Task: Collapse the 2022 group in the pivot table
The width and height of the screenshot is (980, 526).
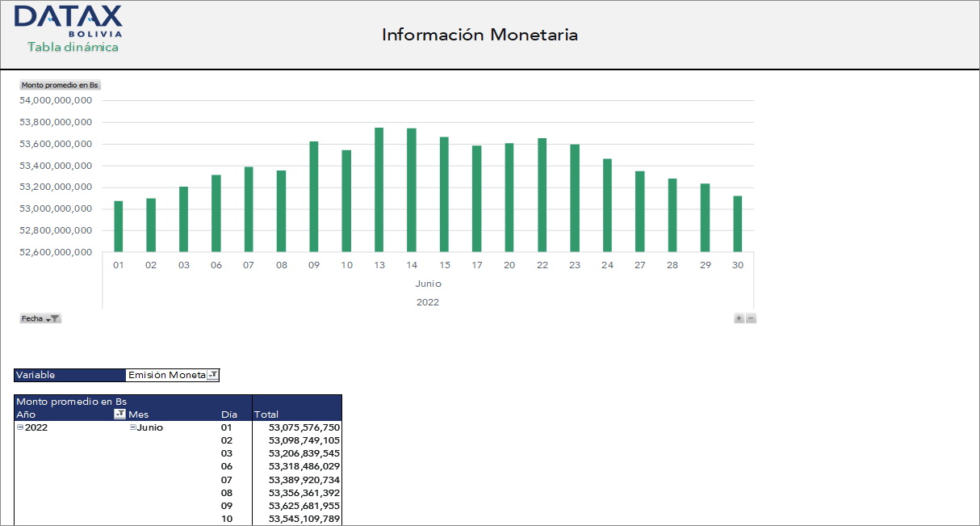Action: click(x=19, y=427)
